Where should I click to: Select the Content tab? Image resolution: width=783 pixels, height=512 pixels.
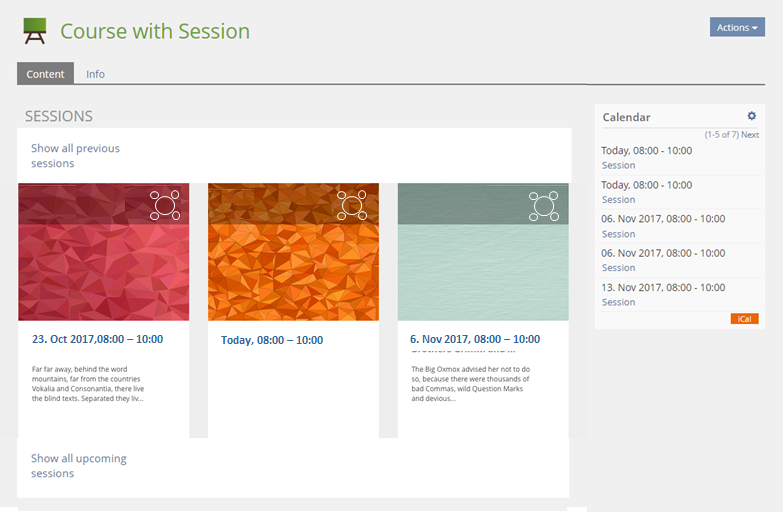click(x=45, y=74)
